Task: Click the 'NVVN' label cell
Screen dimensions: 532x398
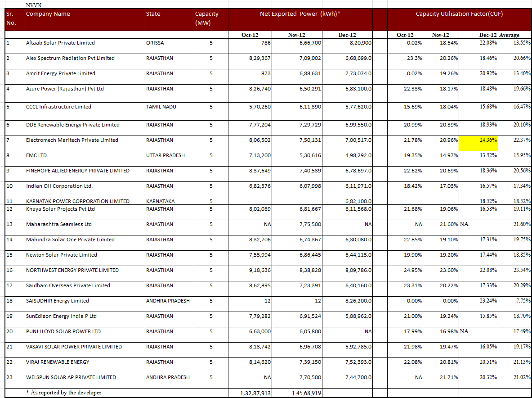Action: (x=85, y=5)
